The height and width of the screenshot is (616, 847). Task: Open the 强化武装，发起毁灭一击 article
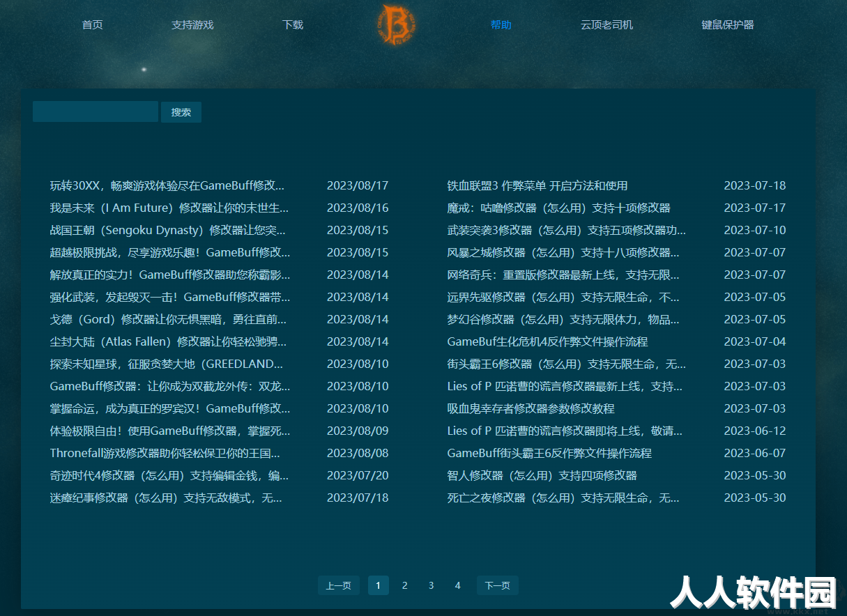pyautogui.click(x=170, y=297)
